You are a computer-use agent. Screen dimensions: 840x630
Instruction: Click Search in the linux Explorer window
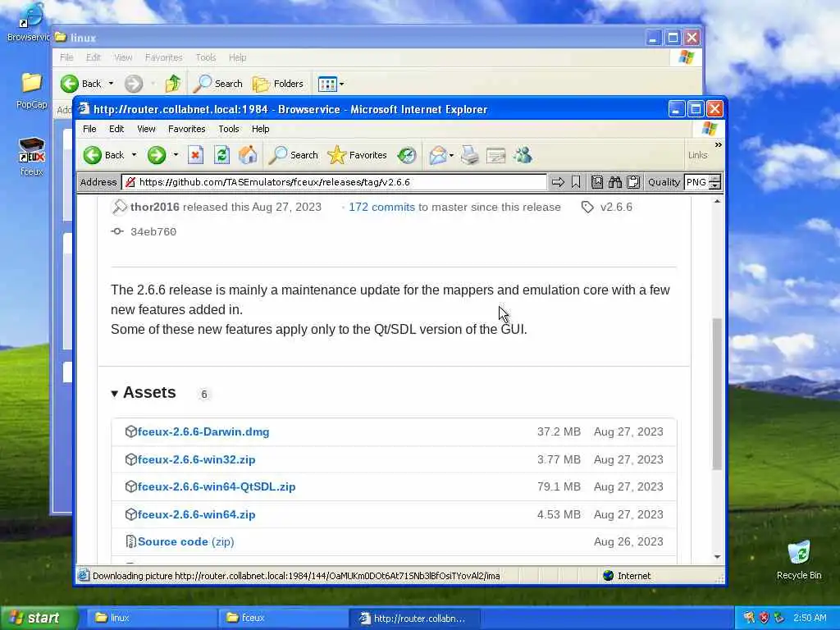tap(217, 84)
